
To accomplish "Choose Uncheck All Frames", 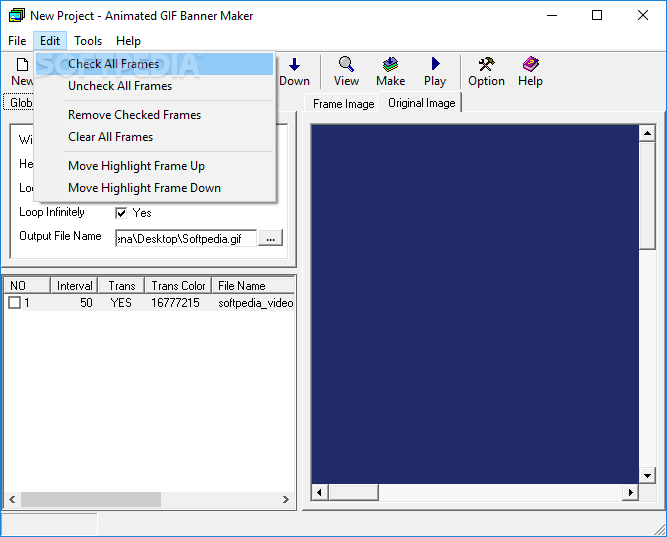I will [154, 86].
